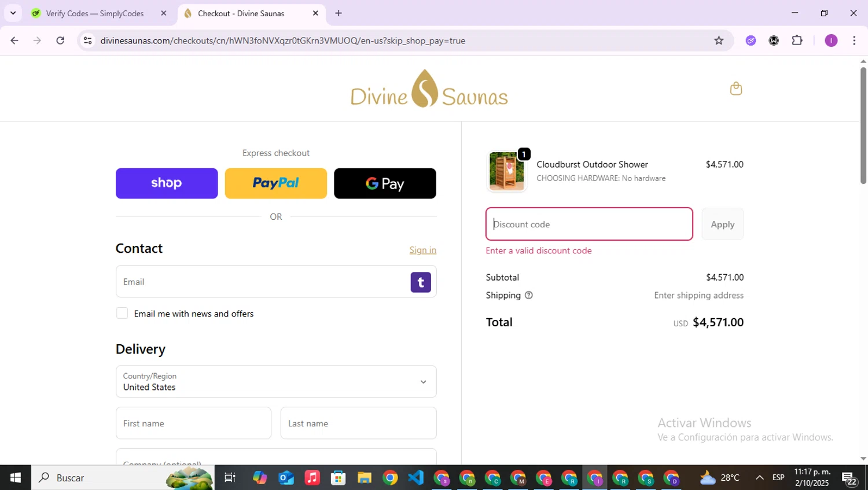Switch to Verify Codes — SimplyCodes tab
This screenshot has width=868, height=490.
(100, 13)
